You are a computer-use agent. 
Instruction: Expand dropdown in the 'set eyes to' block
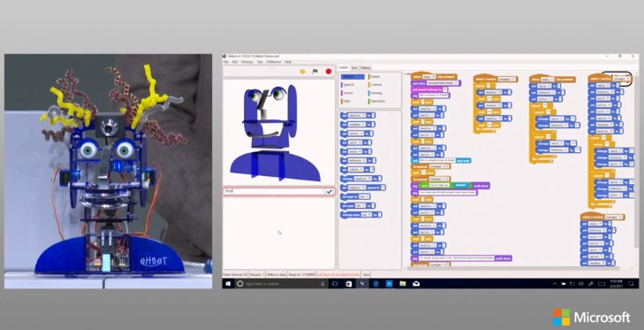coord(363,196)
